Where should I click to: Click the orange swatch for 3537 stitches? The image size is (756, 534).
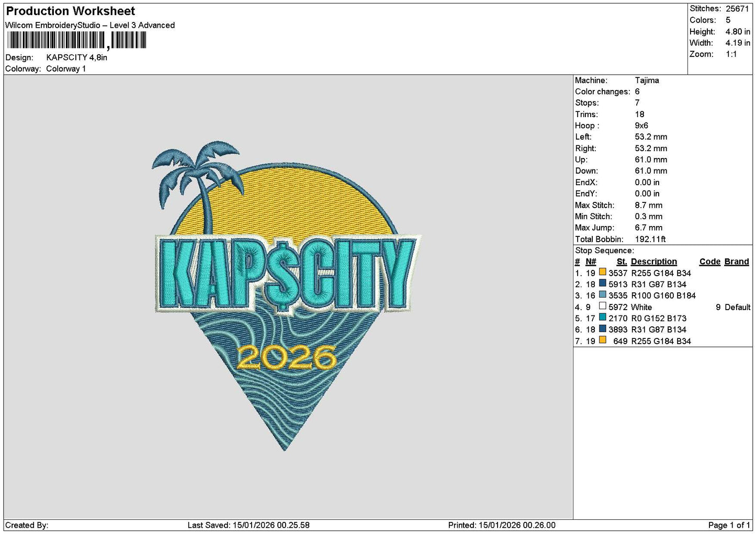click(x=603, y=272)
